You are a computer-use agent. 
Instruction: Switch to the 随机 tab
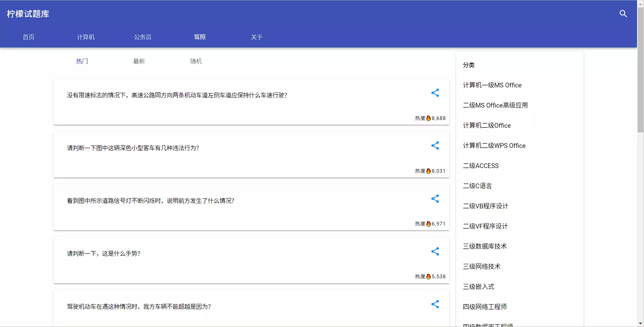(x=196, y=61)
